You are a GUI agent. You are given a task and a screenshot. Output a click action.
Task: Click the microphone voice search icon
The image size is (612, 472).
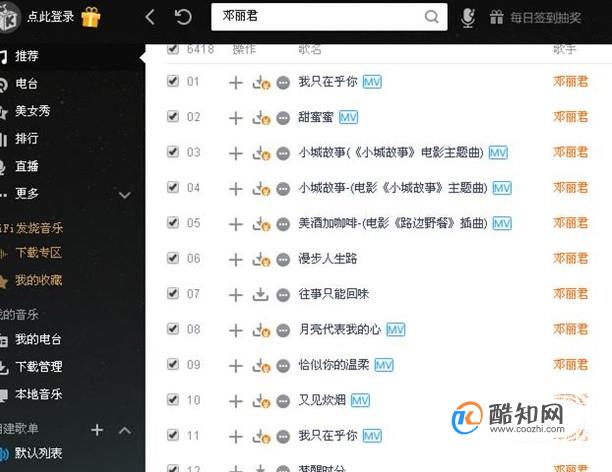tap(468, 18)
